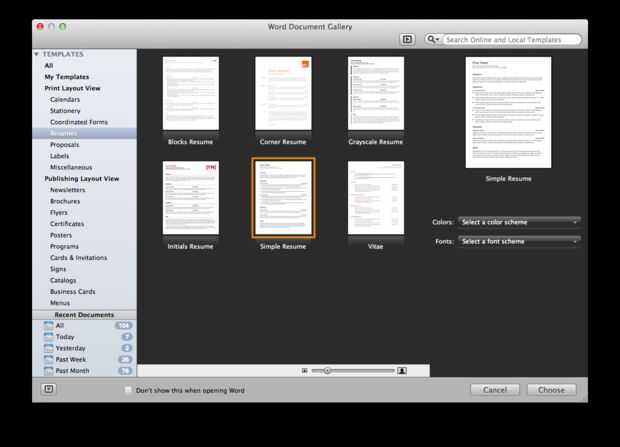620x447 pixels.
Task: Click the calendar icon beside Yesterday
Action: click(x=49, y=348)
